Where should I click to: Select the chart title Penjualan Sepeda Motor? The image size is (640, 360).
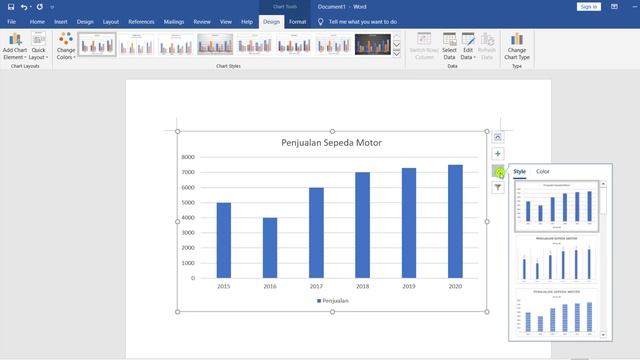click(x=331, y=143)
